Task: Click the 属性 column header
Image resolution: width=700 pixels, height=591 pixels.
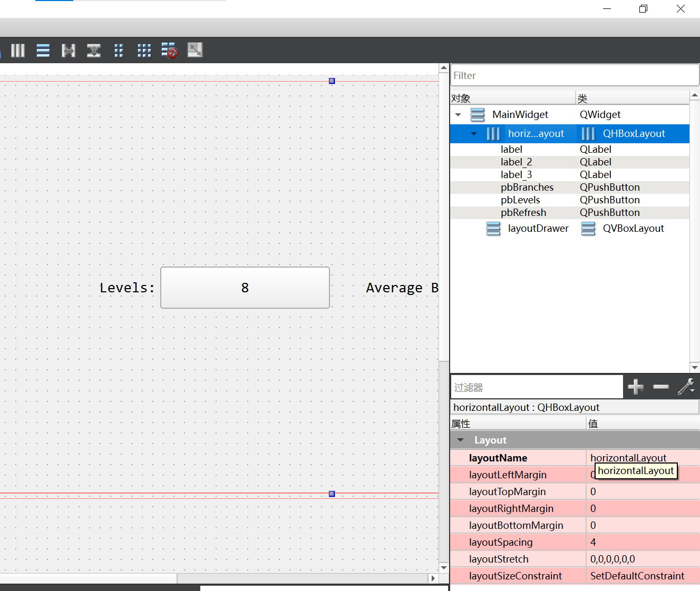Action: (x=518, y=424)
